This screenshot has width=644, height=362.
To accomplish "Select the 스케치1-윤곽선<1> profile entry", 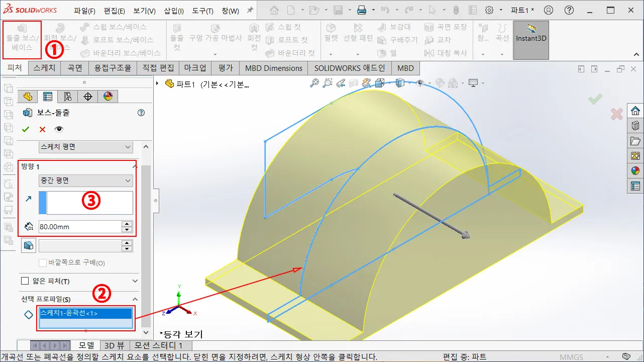I will [x=85, y=313].
